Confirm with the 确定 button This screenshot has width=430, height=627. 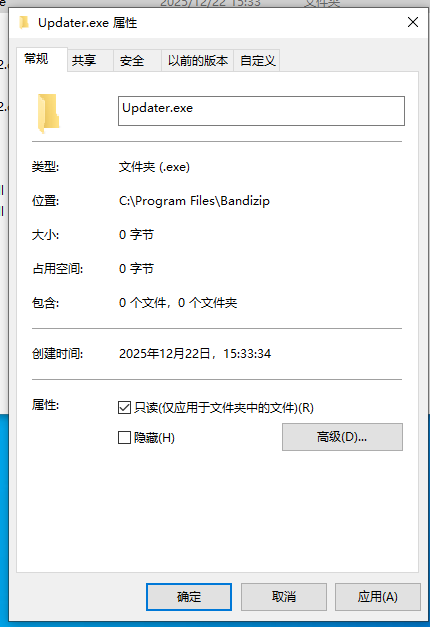tap(189, 597)
